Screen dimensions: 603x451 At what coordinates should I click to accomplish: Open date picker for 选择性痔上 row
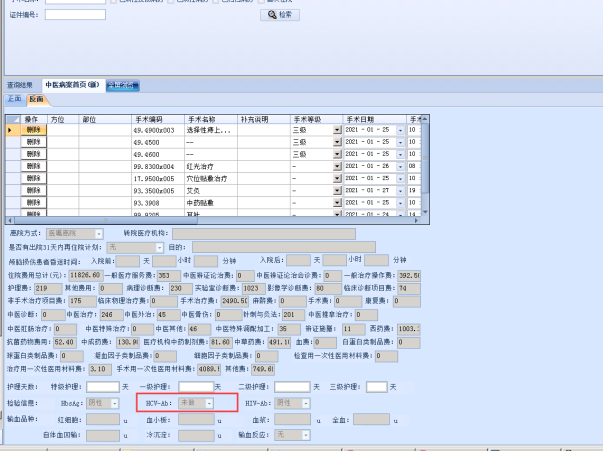pyautogui.click(x=400, y=130)
